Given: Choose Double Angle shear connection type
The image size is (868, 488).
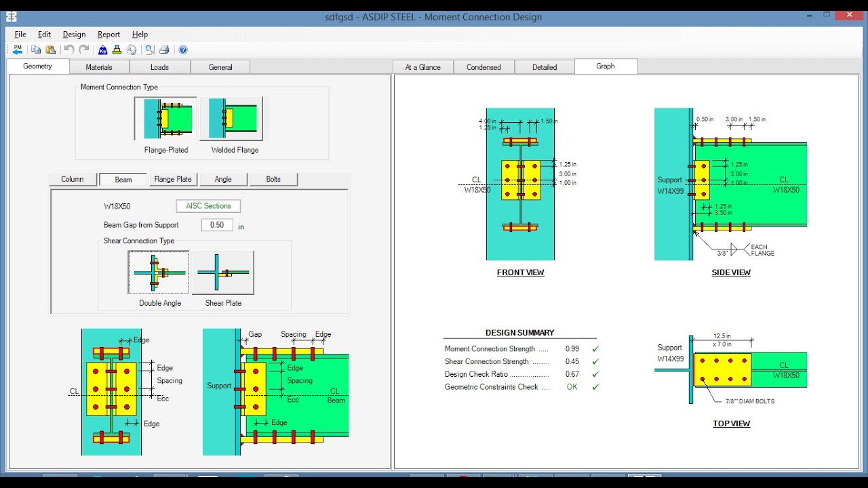Looking at the screenshot, I should click(159, 272).
